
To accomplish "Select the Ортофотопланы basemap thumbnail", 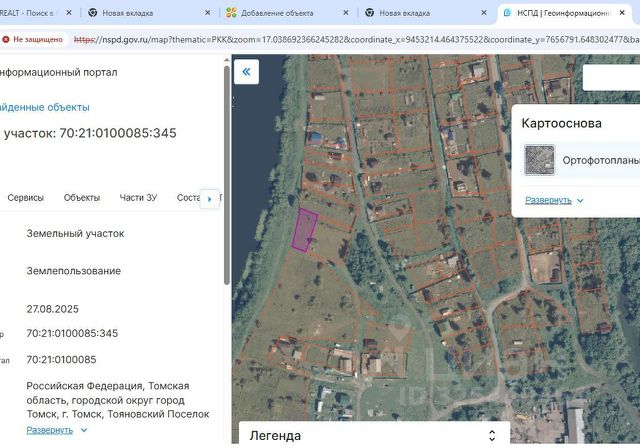I will [x=539, y=160].
